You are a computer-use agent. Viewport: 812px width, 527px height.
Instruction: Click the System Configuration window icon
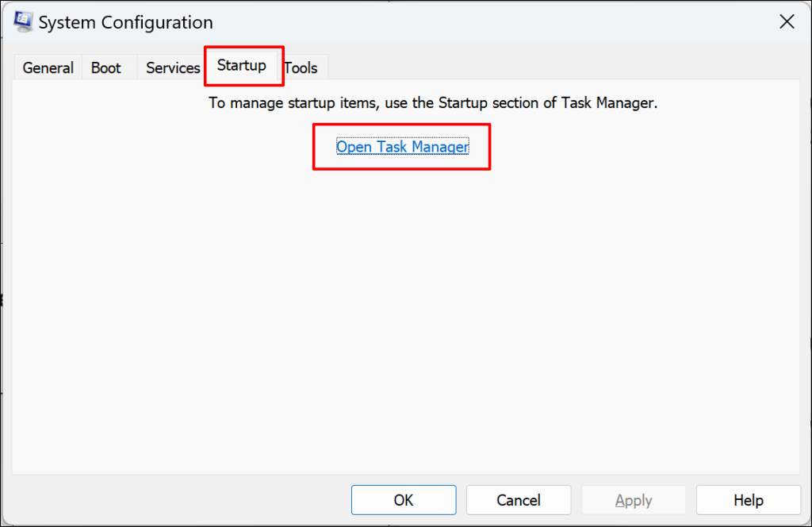(23, 22)
